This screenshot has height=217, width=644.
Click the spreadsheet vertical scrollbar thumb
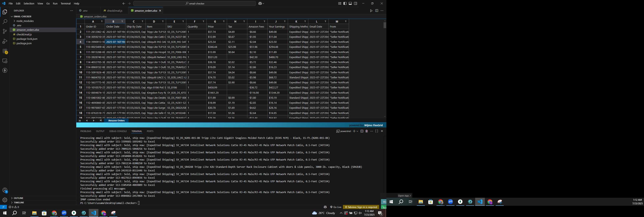[385, 25]
